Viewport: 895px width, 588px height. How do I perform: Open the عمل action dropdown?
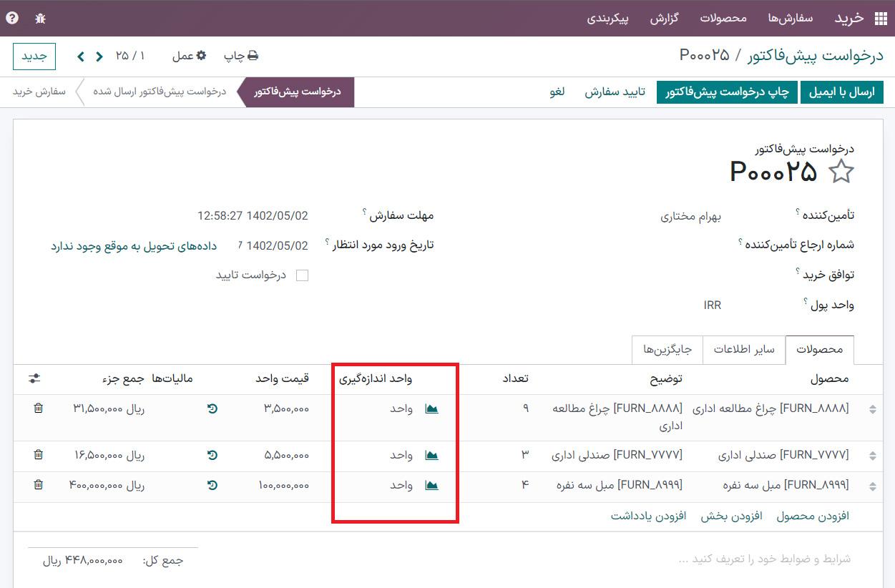point(189,56)
